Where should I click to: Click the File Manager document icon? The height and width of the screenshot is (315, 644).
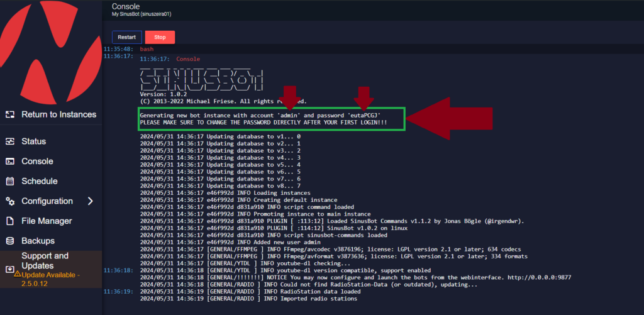point(9,221)
